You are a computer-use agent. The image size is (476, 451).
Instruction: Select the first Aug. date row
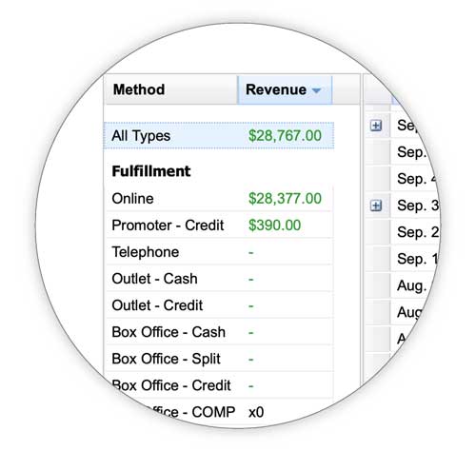pyautogui.click(x=411, y=285)
